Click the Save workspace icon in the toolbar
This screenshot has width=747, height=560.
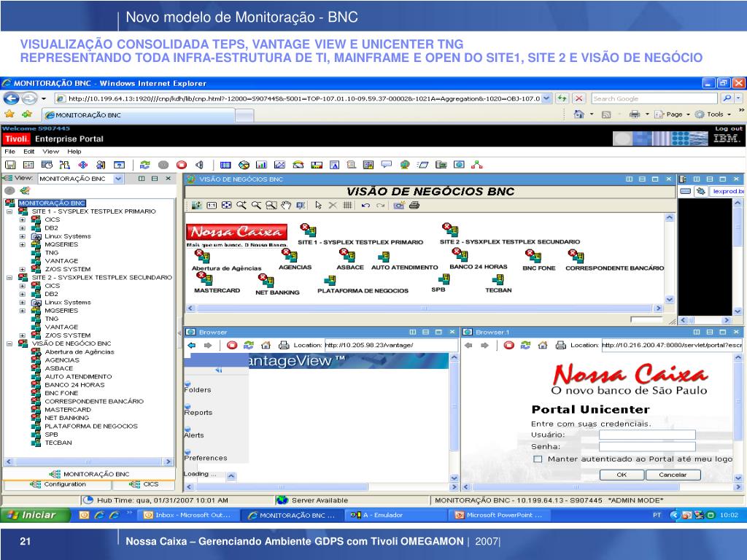click(10, 165)
